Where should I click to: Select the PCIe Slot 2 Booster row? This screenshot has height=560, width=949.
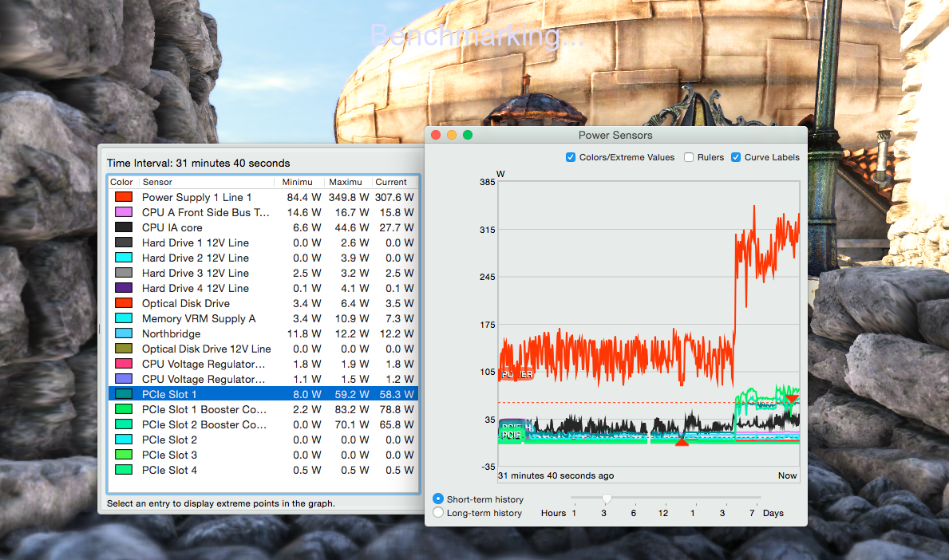[263, 424]
